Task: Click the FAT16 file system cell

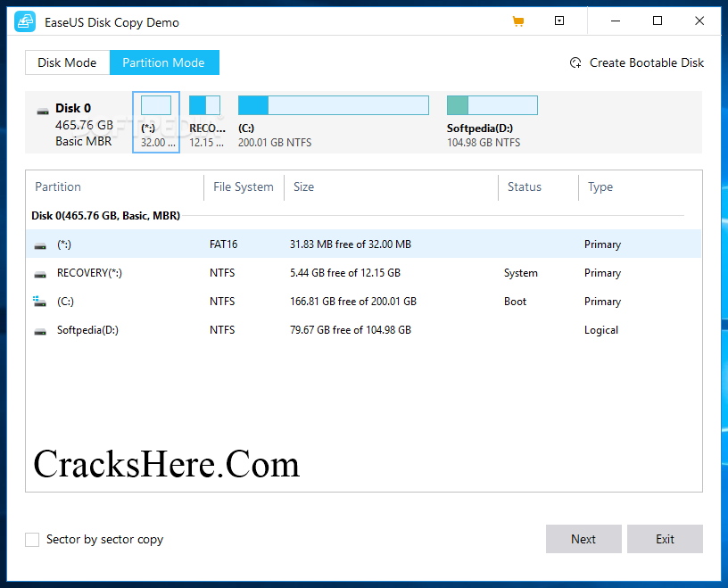Action: coord(223,244)
